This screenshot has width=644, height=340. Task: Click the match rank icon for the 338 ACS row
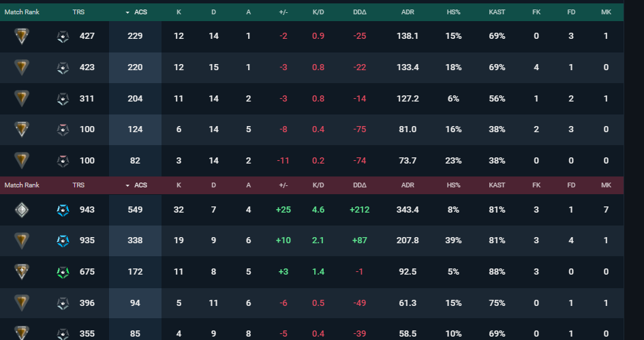point(22,241)
